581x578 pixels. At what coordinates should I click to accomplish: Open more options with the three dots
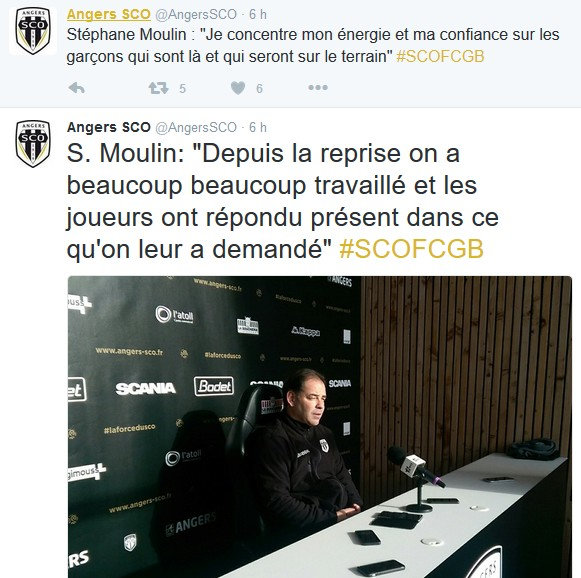click(x=318, y=88)
